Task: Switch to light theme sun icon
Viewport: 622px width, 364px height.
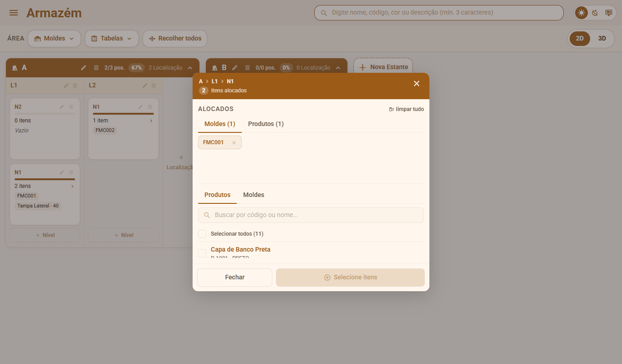Action: click(581, 13)
